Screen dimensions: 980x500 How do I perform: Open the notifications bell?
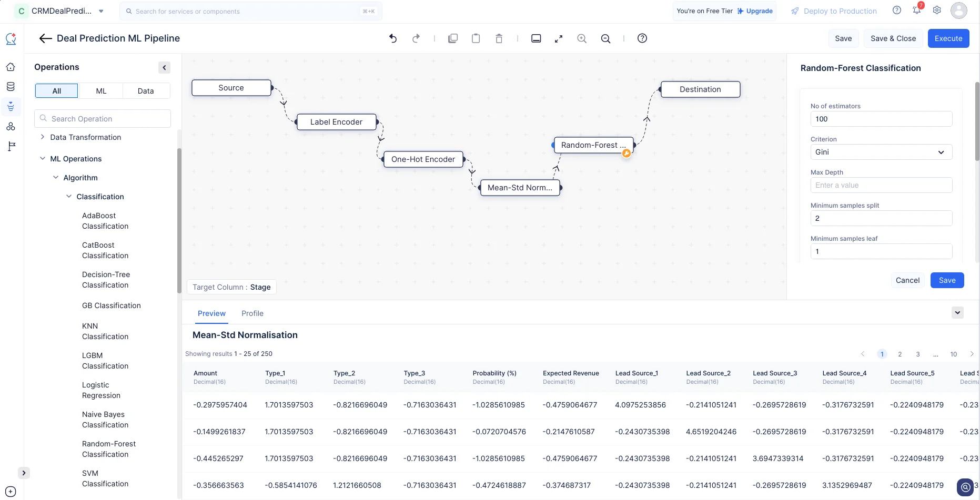click(x=917, y=10)
